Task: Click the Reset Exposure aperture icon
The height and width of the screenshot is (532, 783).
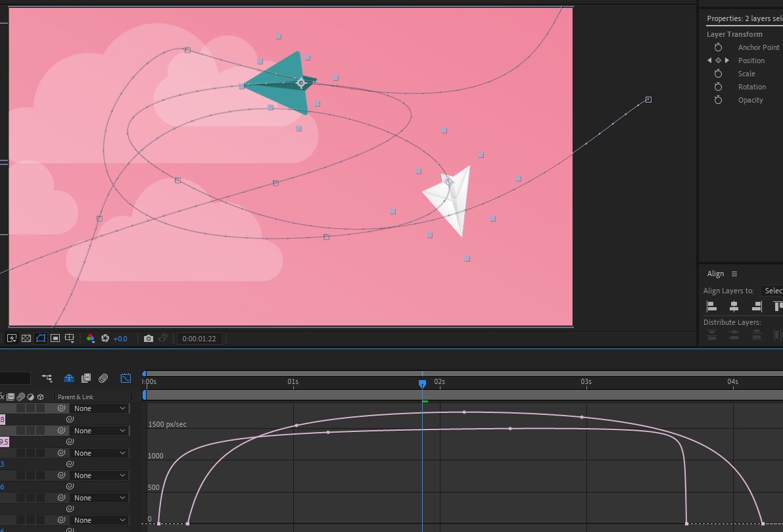Action: [105, 338]
